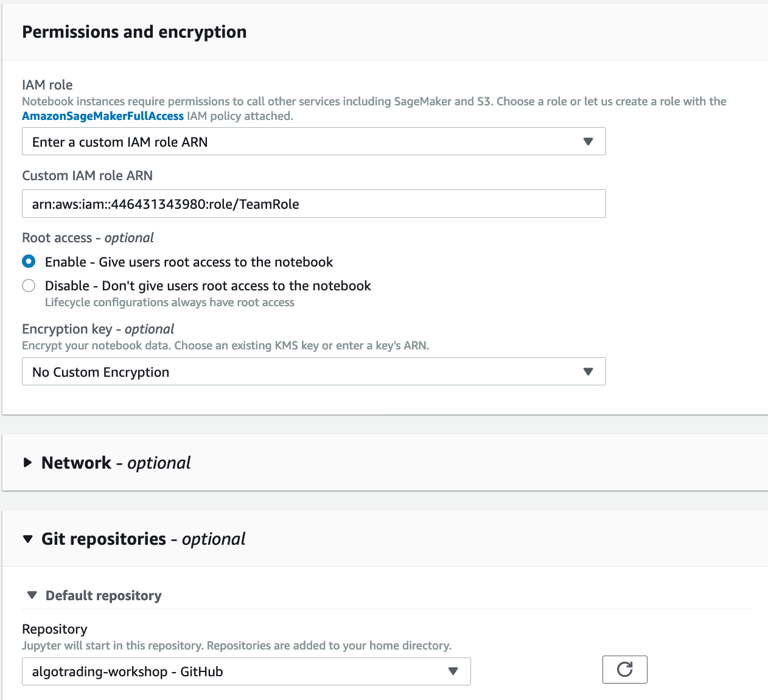Click the Default repository heading text

[103, 595]
